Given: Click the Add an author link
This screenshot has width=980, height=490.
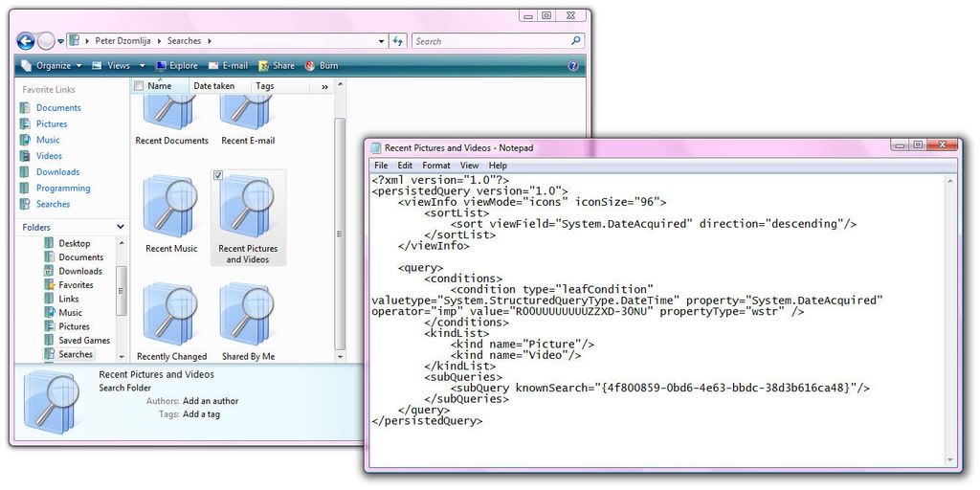Looking at the screenshot, I should 211,401.
